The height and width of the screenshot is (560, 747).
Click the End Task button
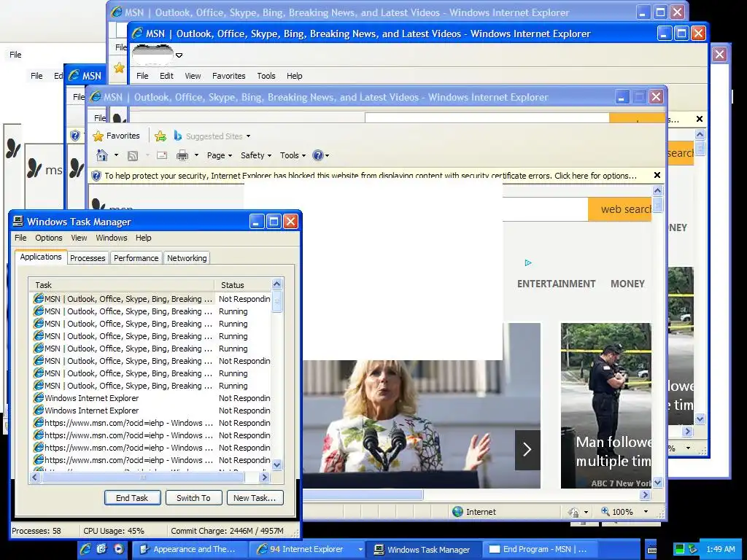[133, 498]
